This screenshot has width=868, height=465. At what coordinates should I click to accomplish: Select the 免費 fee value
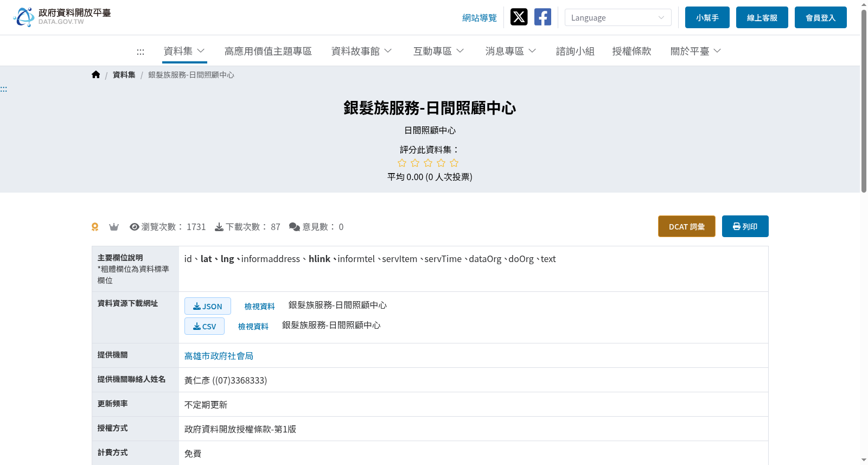(193, 454)
